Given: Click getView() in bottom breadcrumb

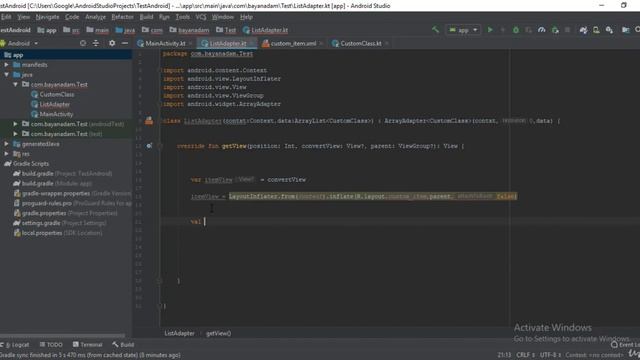Looking at the screenshot, I should pyautogui.click(x=218, y=333).
